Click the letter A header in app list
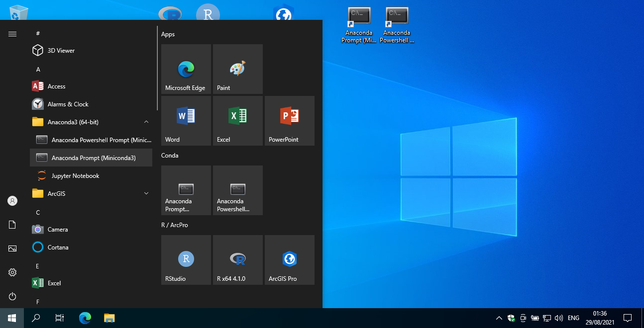 click(38, 69)
